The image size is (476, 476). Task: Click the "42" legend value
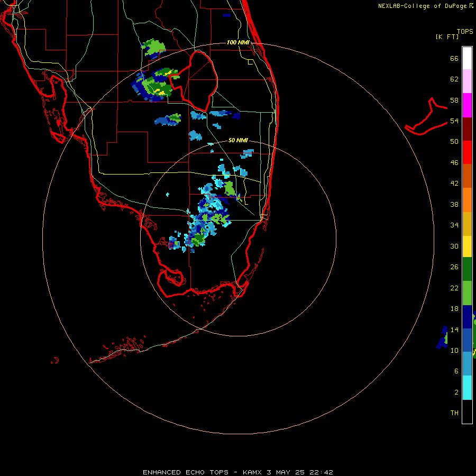click(454, 184)
